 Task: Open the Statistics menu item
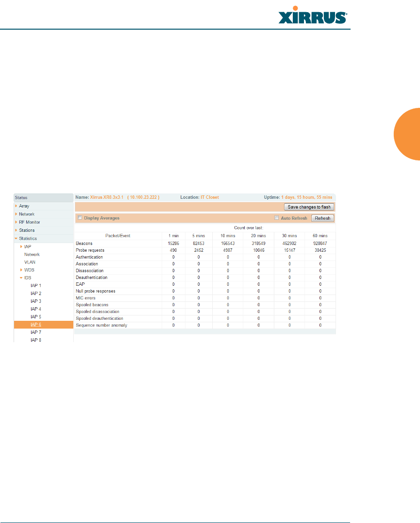[28, 239]
